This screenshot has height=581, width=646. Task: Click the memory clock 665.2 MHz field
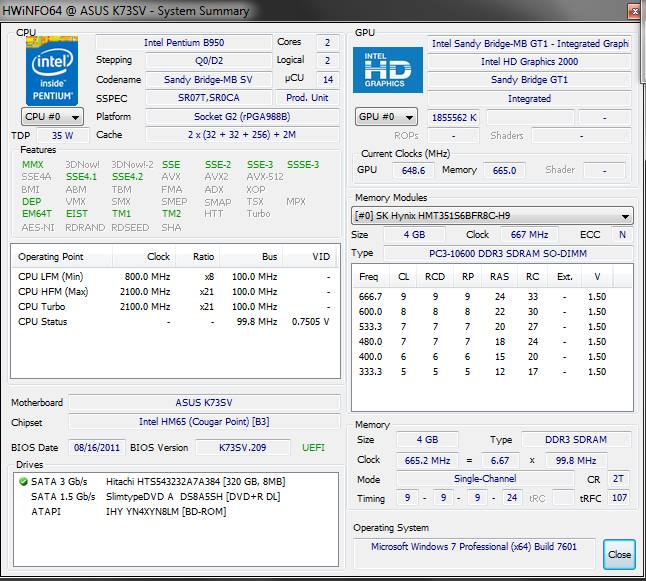click(427, 460)
